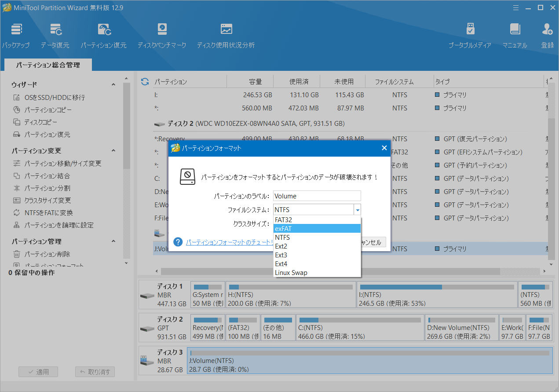This screenshot has width=559, height=392.
Task: Open パーティションフォーマットのチュートリアル link
Action: [x=230, y=242]
